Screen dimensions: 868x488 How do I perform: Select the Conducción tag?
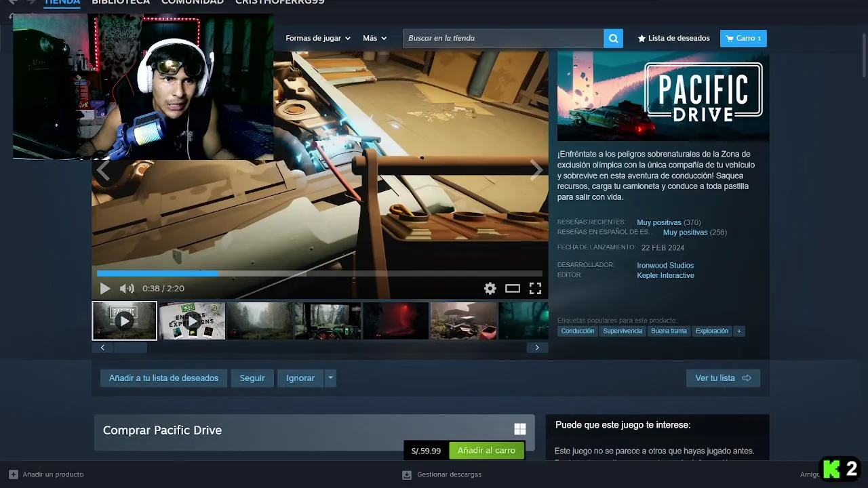click(x=578, y=331)
